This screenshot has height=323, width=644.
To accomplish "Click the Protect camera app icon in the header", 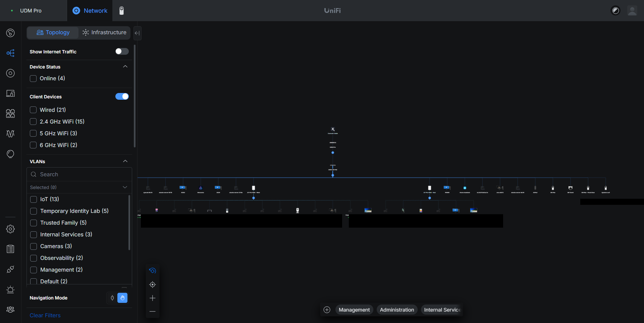I will click(122, 11).
